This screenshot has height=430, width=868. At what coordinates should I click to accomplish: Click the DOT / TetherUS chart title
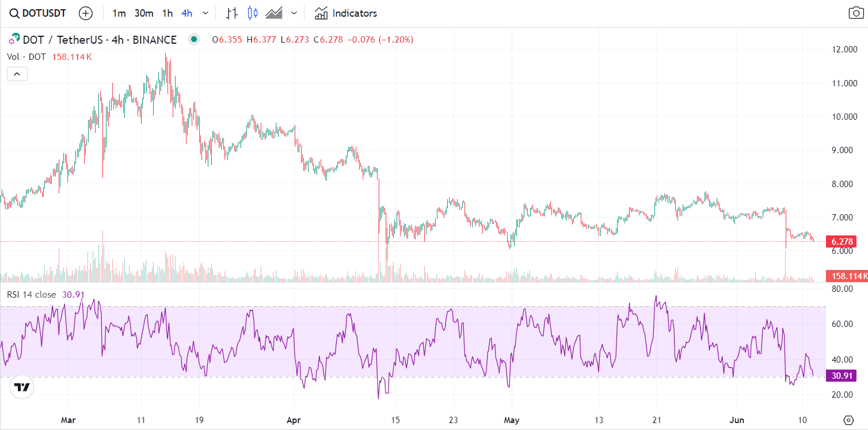[100, 40]
